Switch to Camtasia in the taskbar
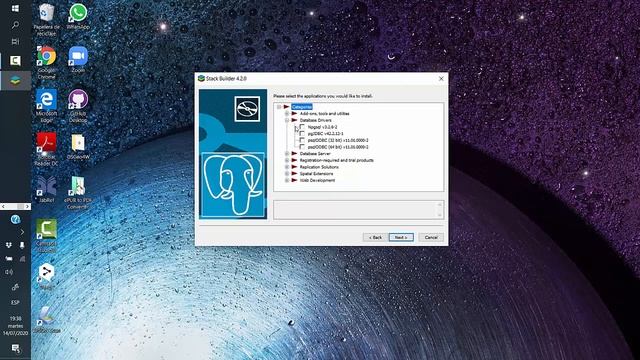The image size is (640, 360). (x=15, y=61)
